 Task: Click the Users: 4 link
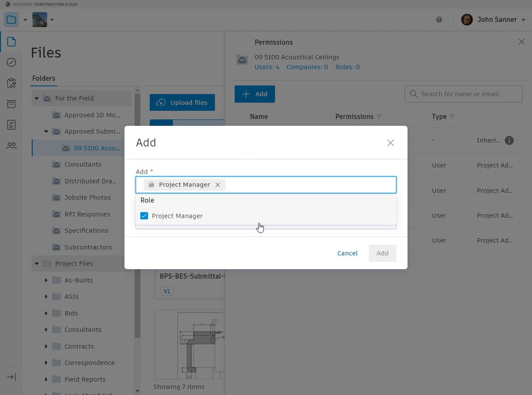267,67
